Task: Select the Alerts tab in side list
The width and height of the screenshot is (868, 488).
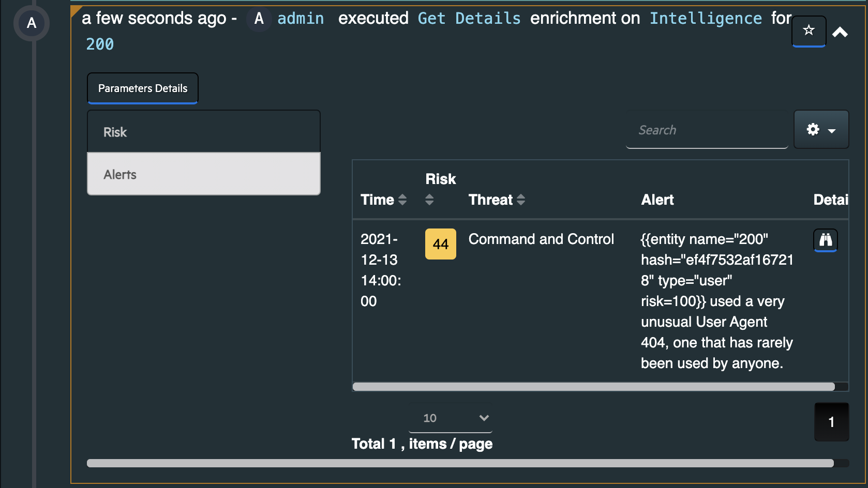Action: click(x=204, y=174)
